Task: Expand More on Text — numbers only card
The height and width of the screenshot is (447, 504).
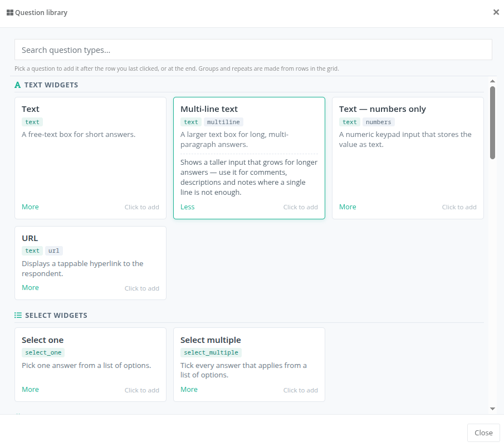Action: click(348, 207)
